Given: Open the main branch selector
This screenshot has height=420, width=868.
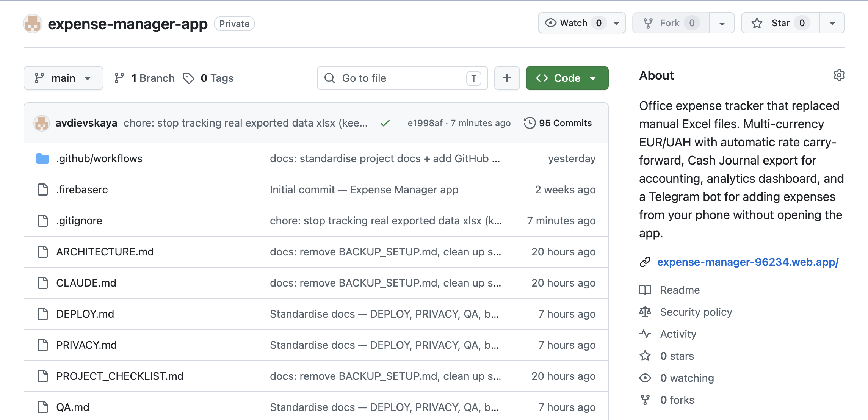Looking at the screenshot, I should [x=63, y=78].
